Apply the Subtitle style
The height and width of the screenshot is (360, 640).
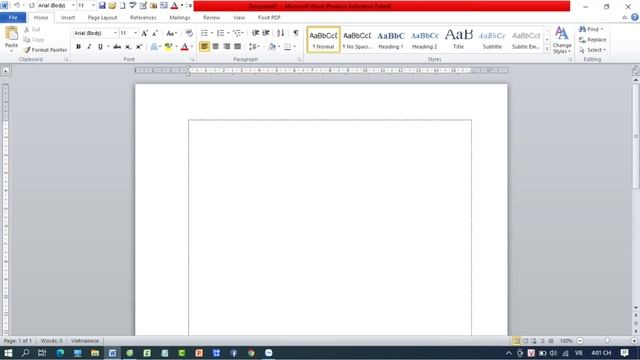click(x=492, y=40)
